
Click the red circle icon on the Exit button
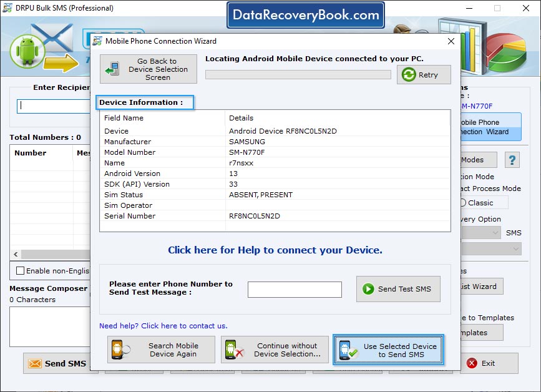(472, 363)
